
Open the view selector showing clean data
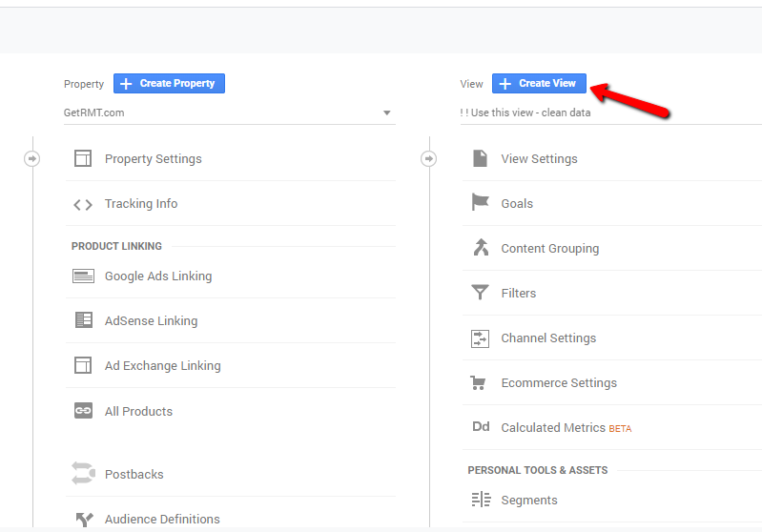pyautogui.click(x=611, y=113)
